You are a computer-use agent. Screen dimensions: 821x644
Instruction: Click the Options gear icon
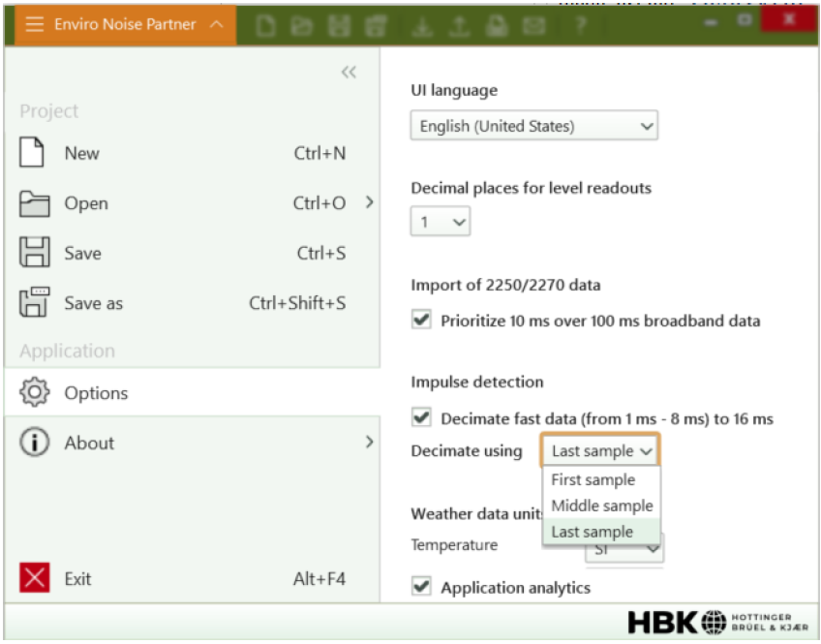[34, 393]
